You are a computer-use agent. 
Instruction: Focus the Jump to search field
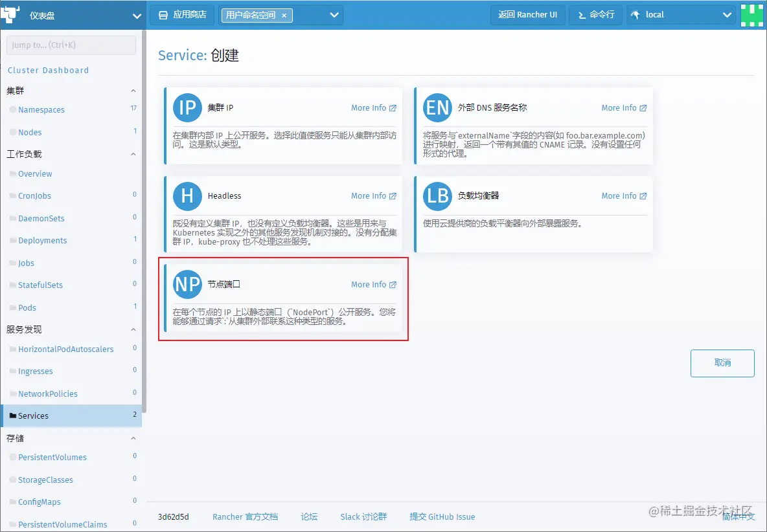[71, 45]
